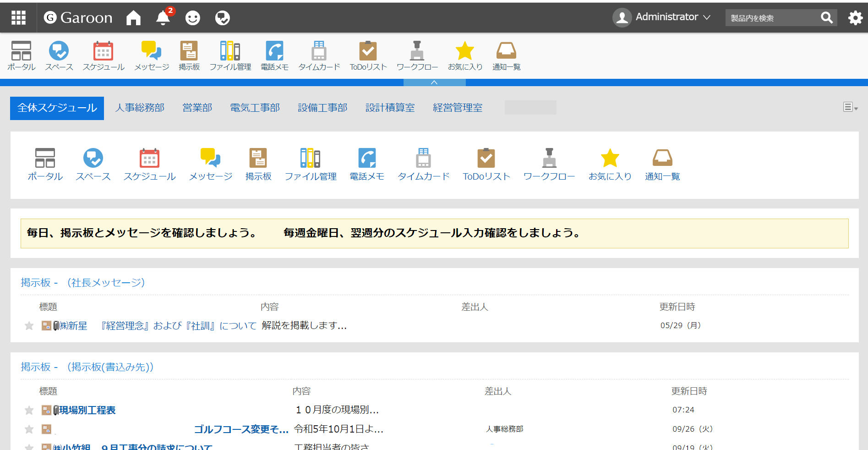Toggle favorite star for ㈱新星 bulletin post

(29, 326)
